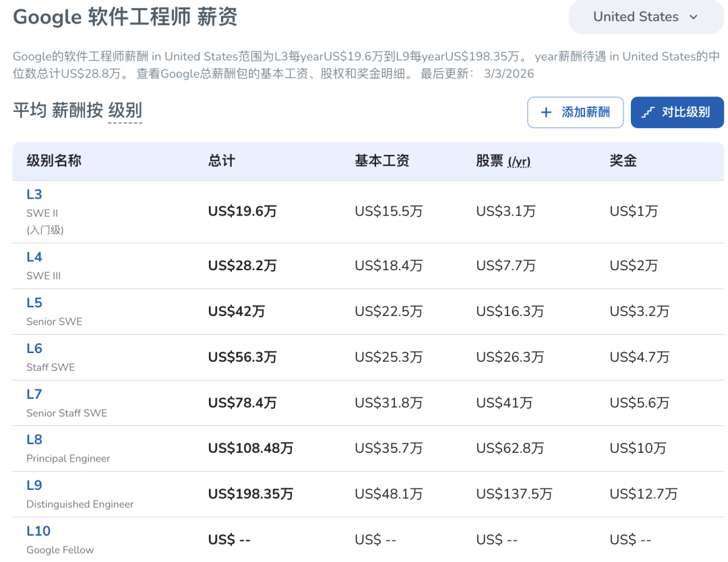The height and width of the screenshot is (562, 728).
Task: Click the plus icon on 添加薪酬 button
Action: (x=547, y=112)
